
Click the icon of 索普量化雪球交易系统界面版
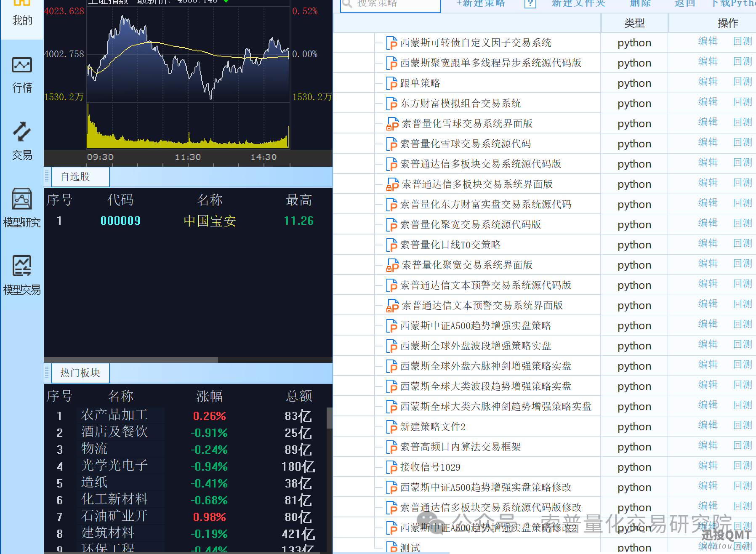pos(392,124)
